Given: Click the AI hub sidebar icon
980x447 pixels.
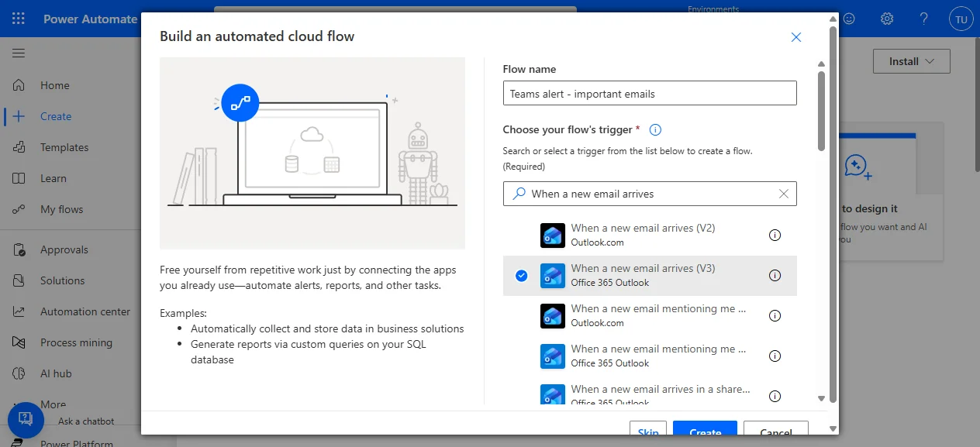Looking at the screenshot, I should tap(19, 373).
